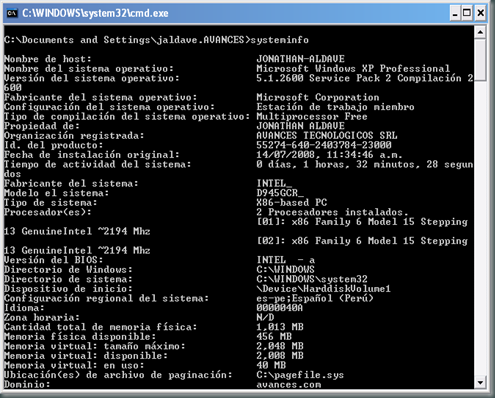Click the C:\pagefile.sys pagination file path

point(300,375)
